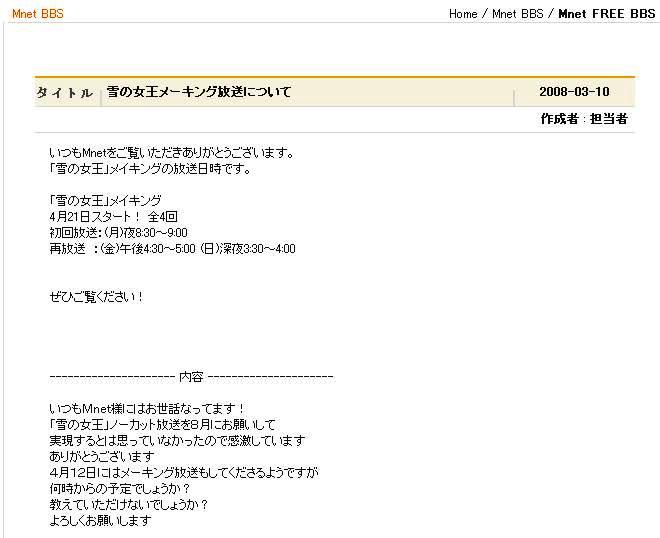This screenshot has height=538, width=660.
Task: Click the closing line よろしくお願いします
Action: pyautogui.click(x=100, y=520)
